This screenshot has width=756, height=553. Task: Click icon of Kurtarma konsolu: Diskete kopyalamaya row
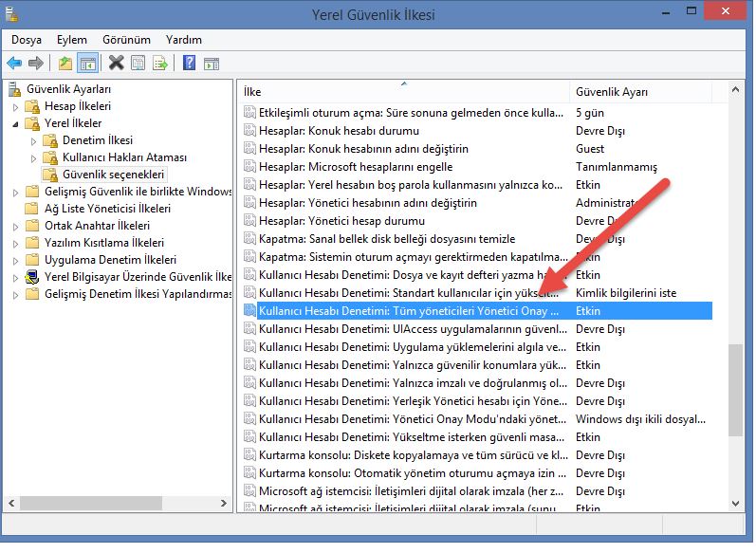(x=249, y=455)
